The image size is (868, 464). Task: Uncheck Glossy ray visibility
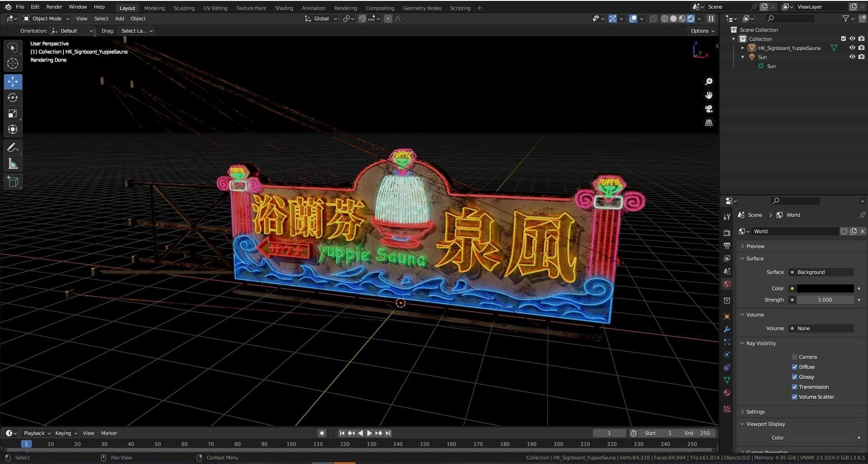pos(795,377)
